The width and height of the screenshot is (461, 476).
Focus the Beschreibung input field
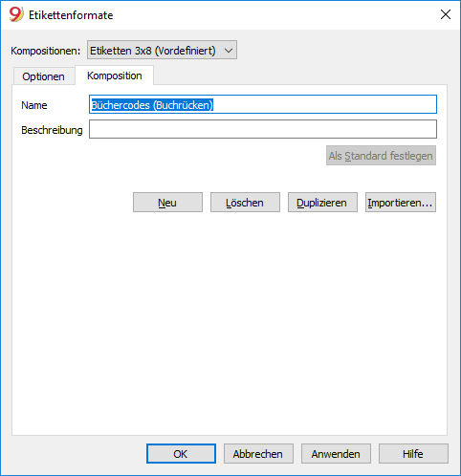pos(263,129)
